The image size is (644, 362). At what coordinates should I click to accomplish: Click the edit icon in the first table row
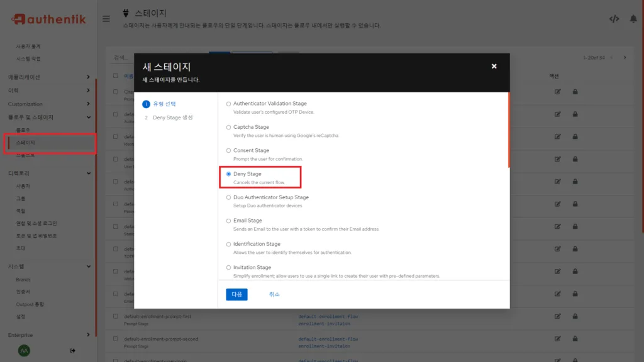tap(557, 92)
